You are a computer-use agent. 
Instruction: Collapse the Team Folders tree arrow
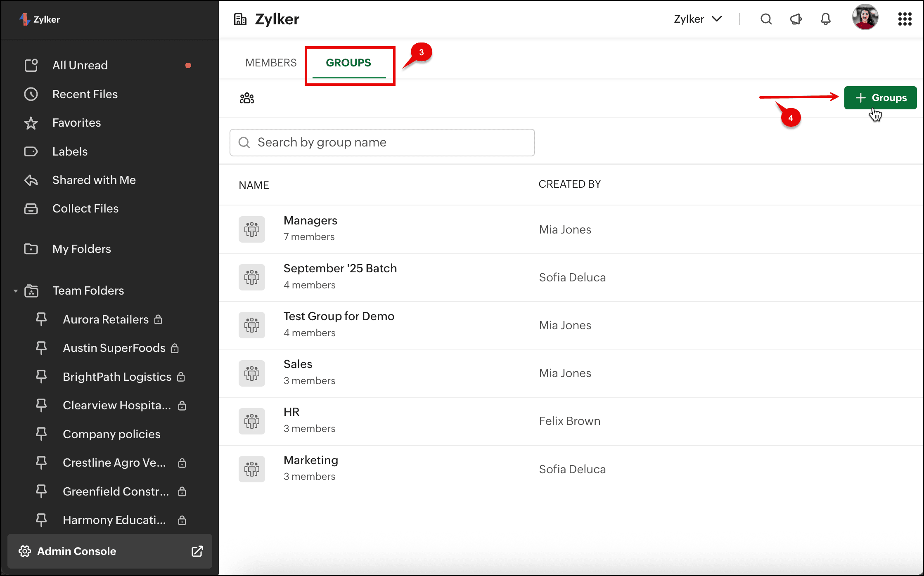[x=16, y=291]
